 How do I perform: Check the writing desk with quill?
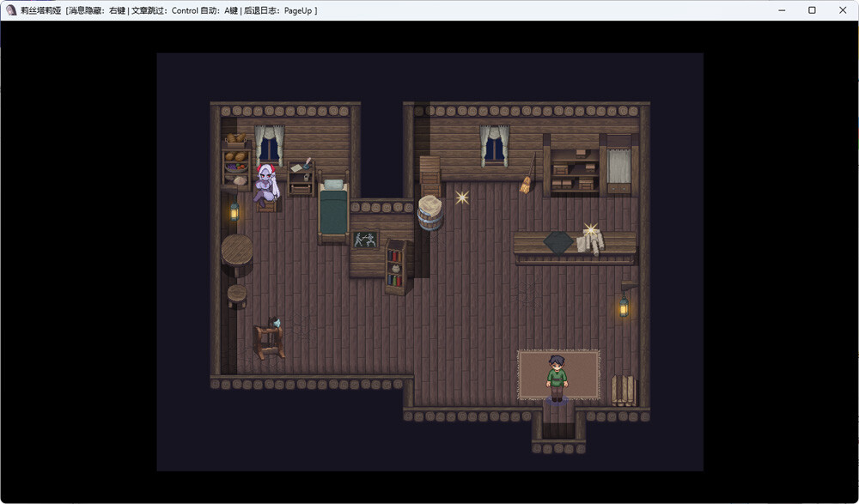pos(301,176)
